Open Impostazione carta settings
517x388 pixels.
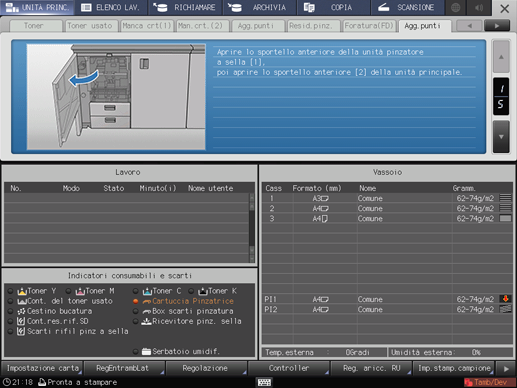pyautogui.click(x=42, y=368)
